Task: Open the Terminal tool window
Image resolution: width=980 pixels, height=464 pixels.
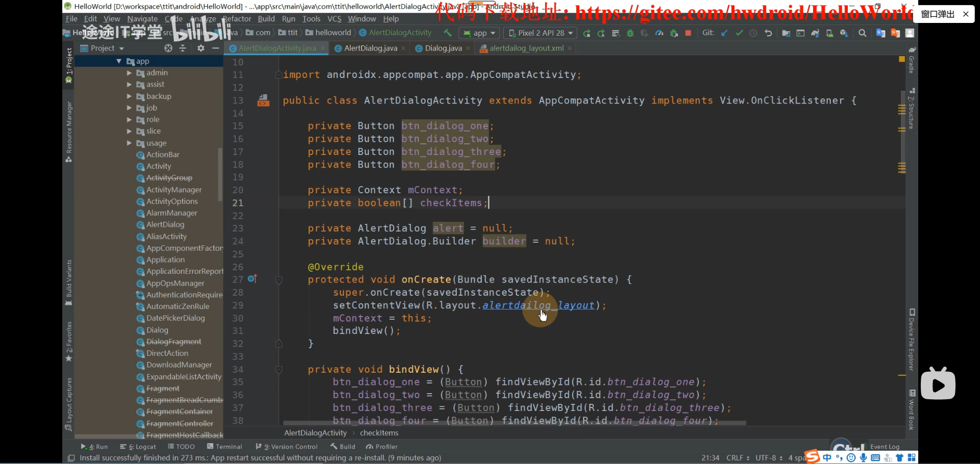Action: (x=225, y=447)
